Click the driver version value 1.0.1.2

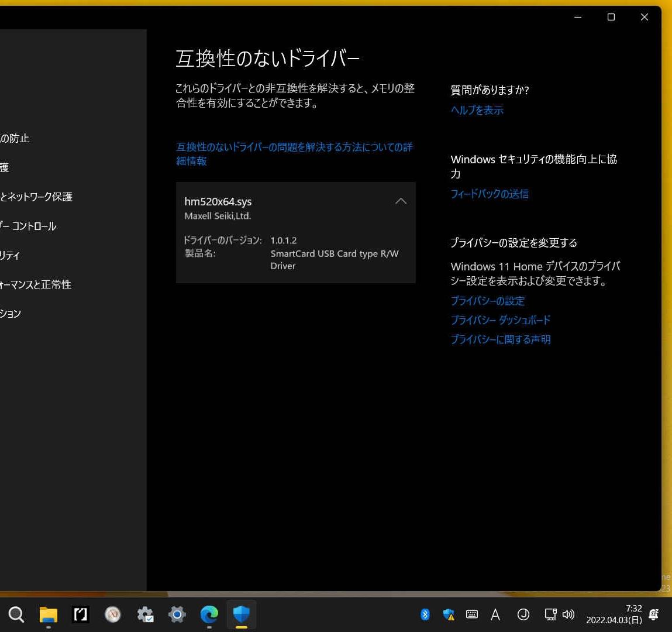pyautogui.click(x=283, y=241)
